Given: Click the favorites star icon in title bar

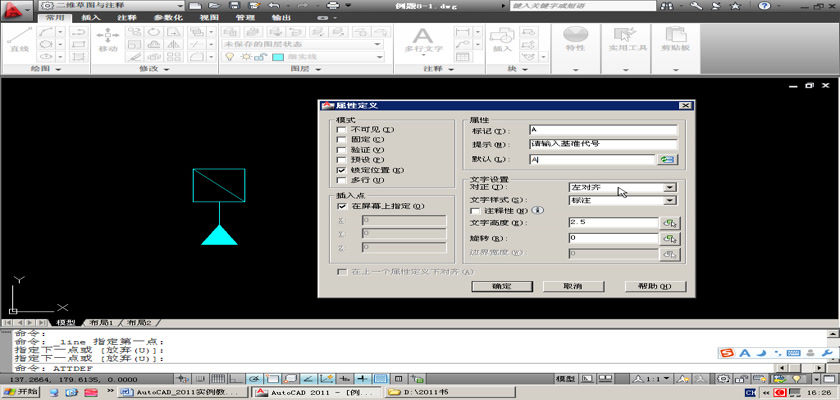Looking at the screenshot, I should click(736, 6).
